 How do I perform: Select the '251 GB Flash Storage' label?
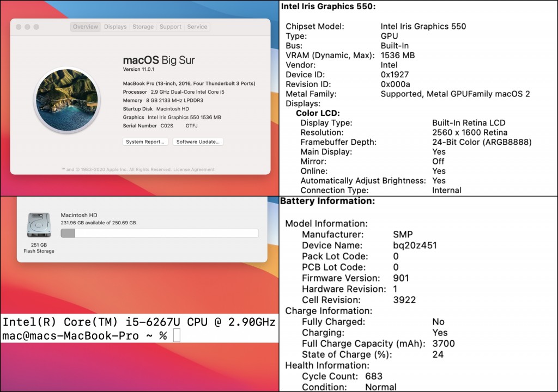coord(39,248)
